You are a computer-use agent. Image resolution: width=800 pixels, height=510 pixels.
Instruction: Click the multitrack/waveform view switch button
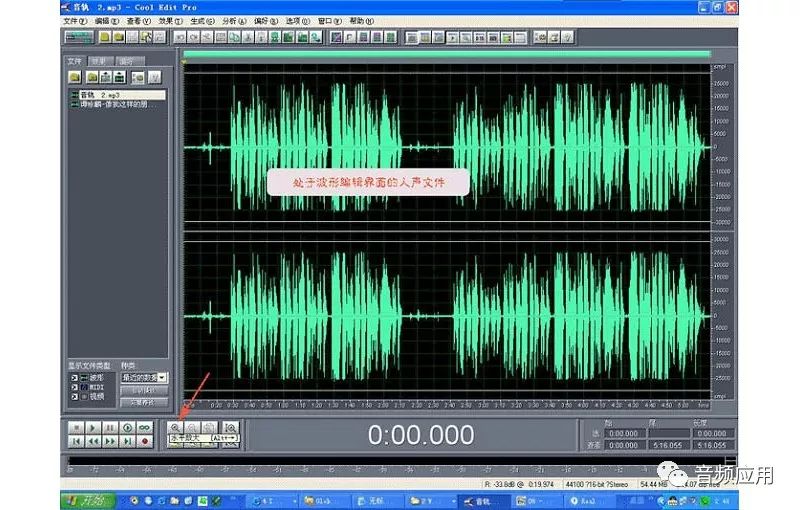coord(80,37)
